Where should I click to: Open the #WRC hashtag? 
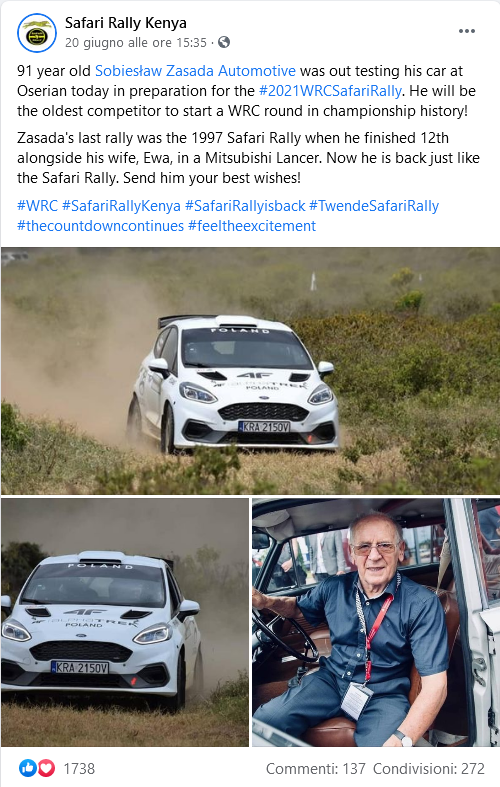[37, 206]
